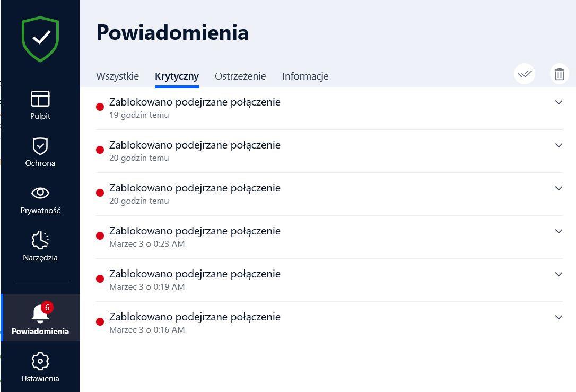Expand the Marzec 3 o 0:16 AM notification
The image size is (576, 392).
558,317
